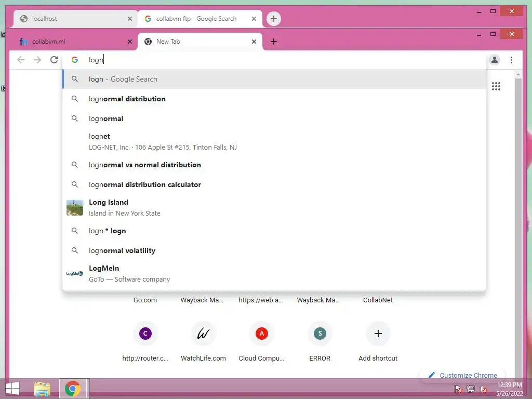This screenshot has height=399, width=532.
Task: Click the network tray icon
Action: point(471,389)
